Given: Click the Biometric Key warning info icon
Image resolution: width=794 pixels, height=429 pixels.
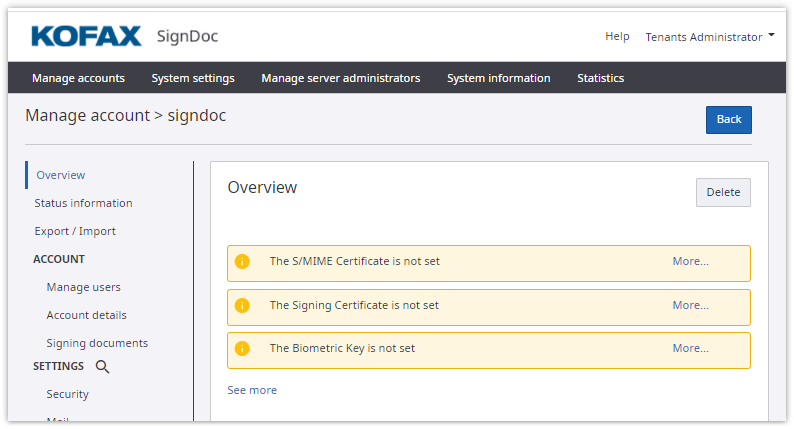Looking at the screenshot, I should [x=242, y=349].
